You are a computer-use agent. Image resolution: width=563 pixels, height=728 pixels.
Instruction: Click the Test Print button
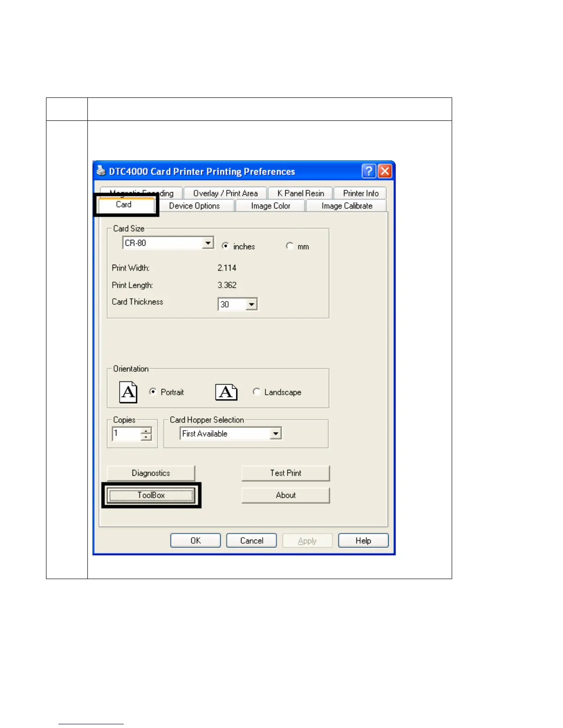pyautogui.click(x=286, y=473)
